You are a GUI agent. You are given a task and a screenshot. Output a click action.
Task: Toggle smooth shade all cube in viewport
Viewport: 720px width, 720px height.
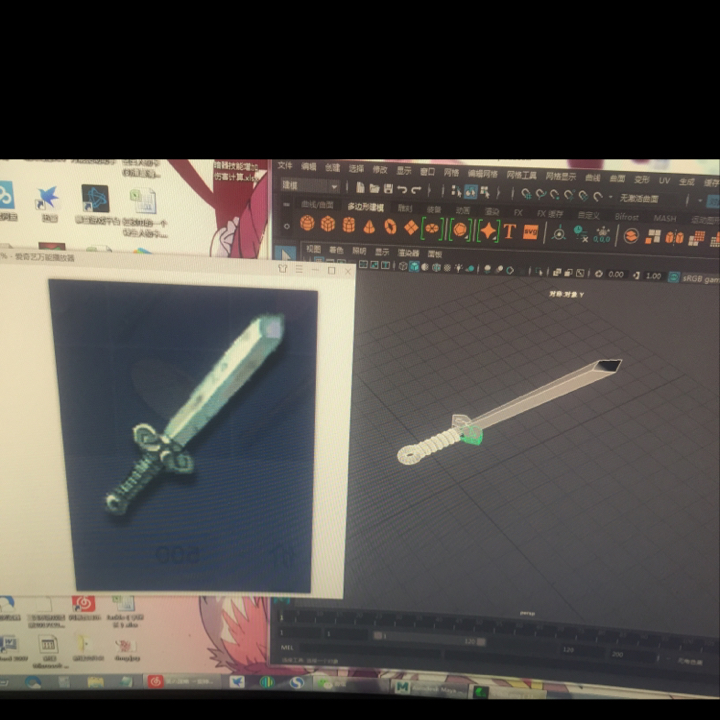(x=414, y=267)
